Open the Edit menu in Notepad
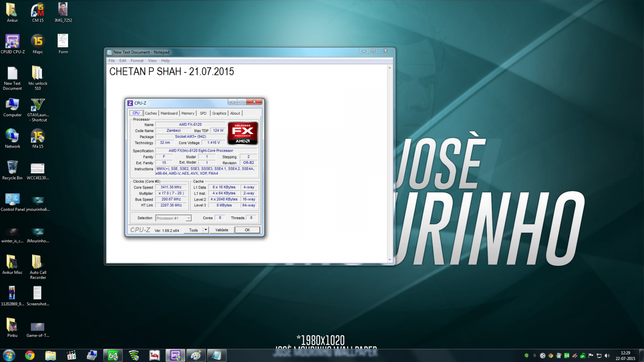 [123, 61]
